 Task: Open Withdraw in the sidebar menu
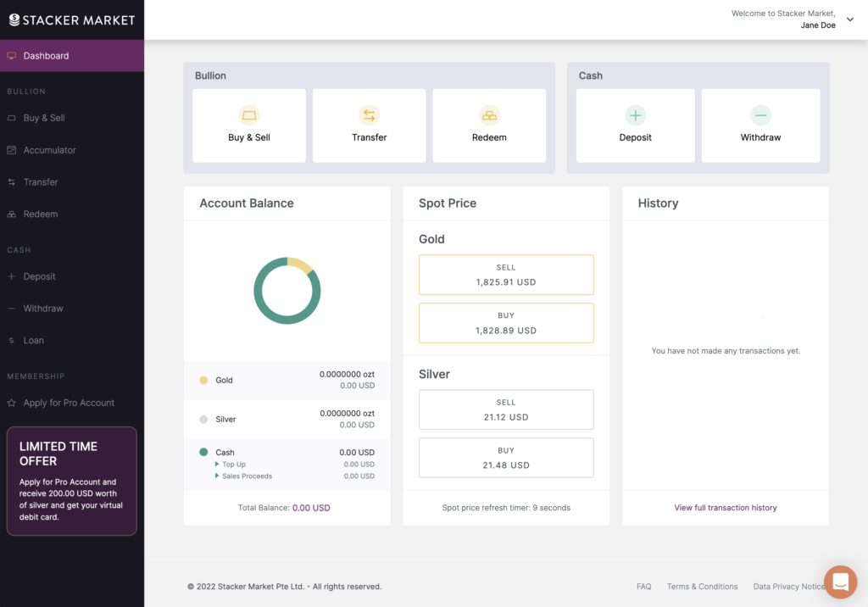pos(72,309)
